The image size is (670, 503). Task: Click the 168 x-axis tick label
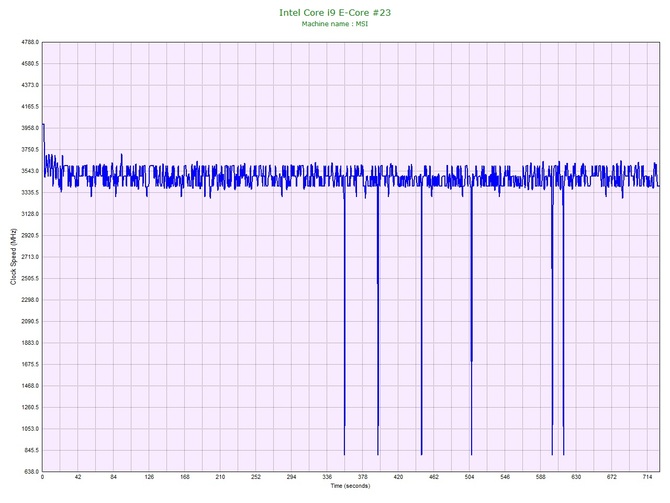tap(185, 477)
